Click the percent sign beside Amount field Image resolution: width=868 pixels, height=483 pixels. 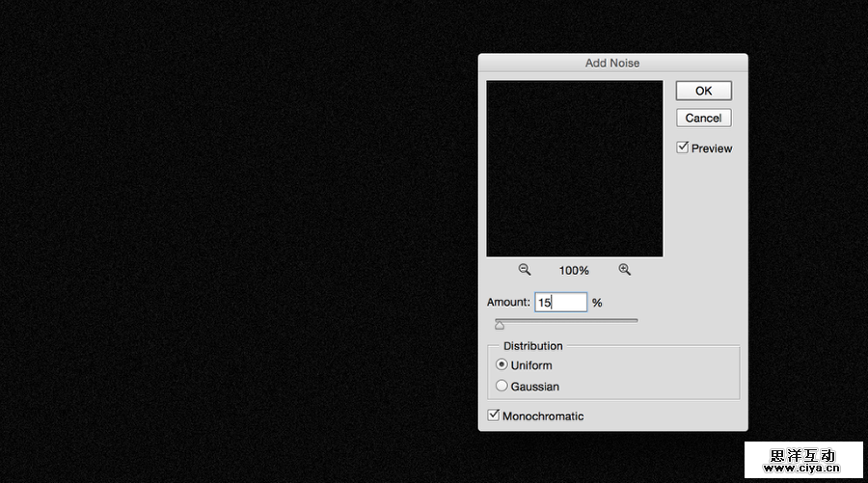[597, 303]
